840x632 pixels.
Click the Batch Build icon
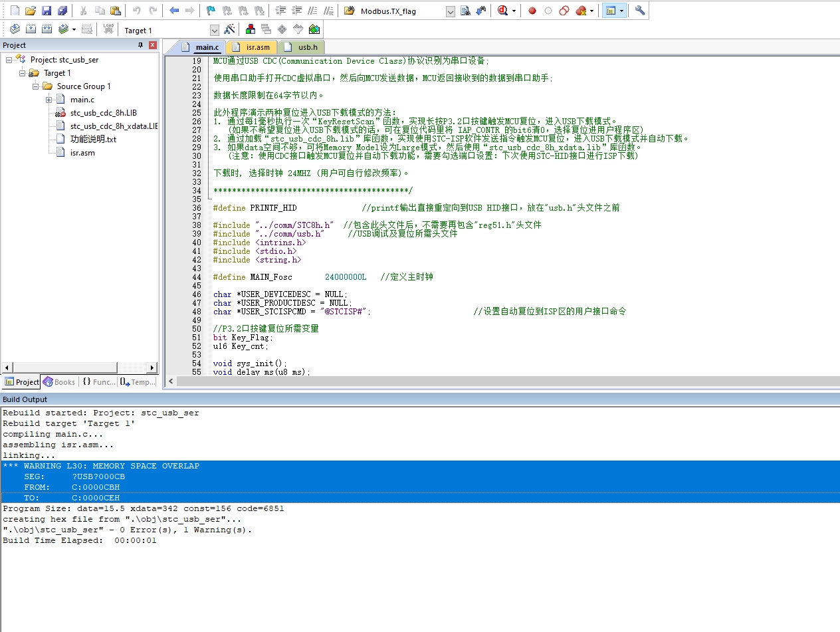coord(63,29)
